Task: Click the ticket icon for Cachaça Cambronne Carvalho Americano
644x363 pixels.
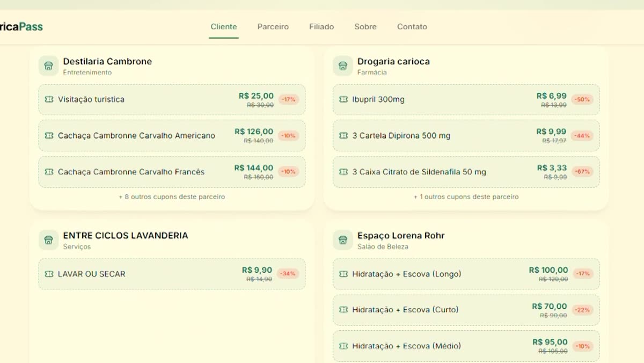Action: pos(49,135)
